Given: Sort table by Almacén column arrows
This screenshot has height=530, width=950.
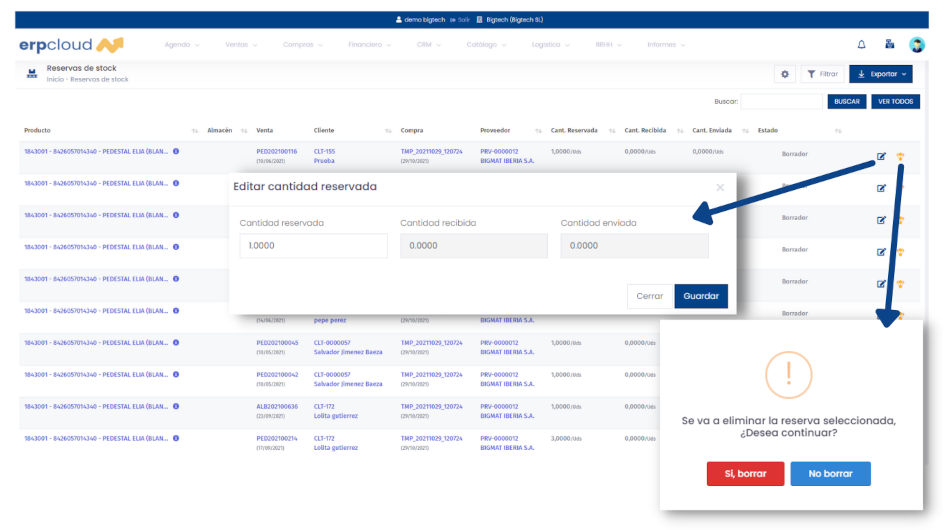Looking at the screenshot, I should point(244,131).
